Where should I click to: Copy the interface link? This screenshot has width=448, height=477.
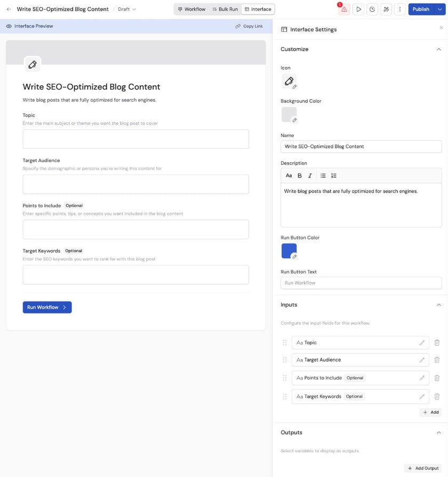(x=249, y=26)
